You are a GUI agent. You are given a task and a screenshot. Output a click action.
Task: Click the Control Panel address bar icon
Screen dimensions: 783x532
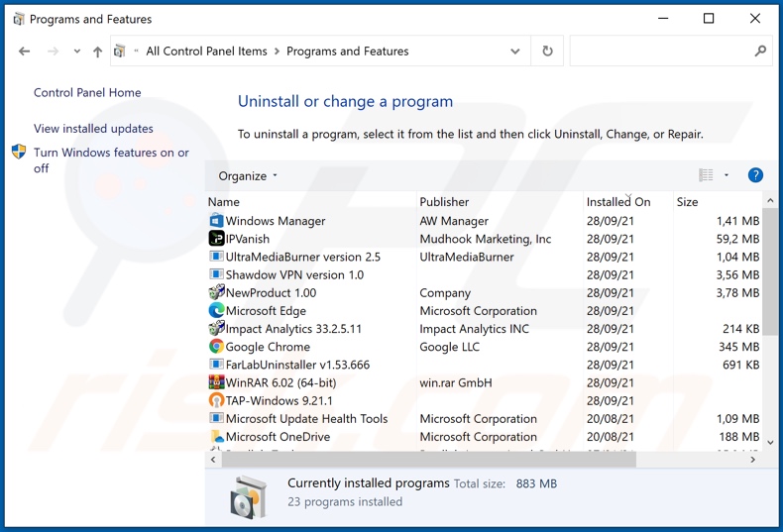[119, 51]
